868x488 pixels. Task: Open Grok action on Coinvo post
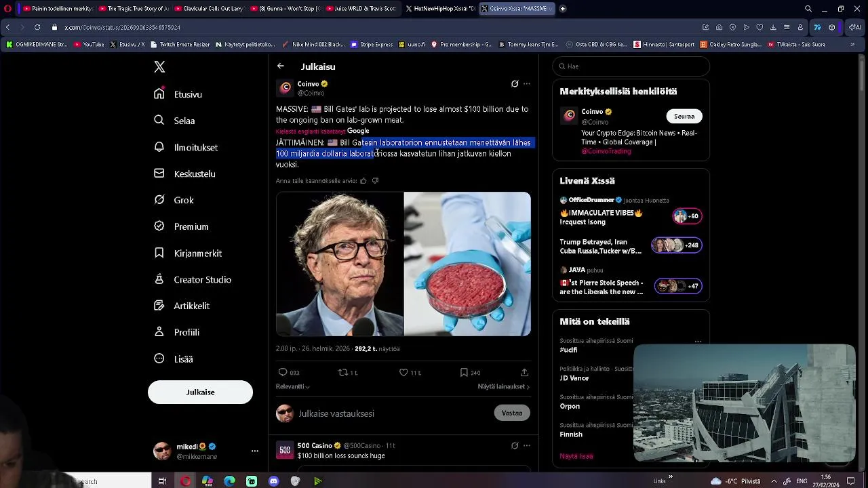[x=515, y=84]
